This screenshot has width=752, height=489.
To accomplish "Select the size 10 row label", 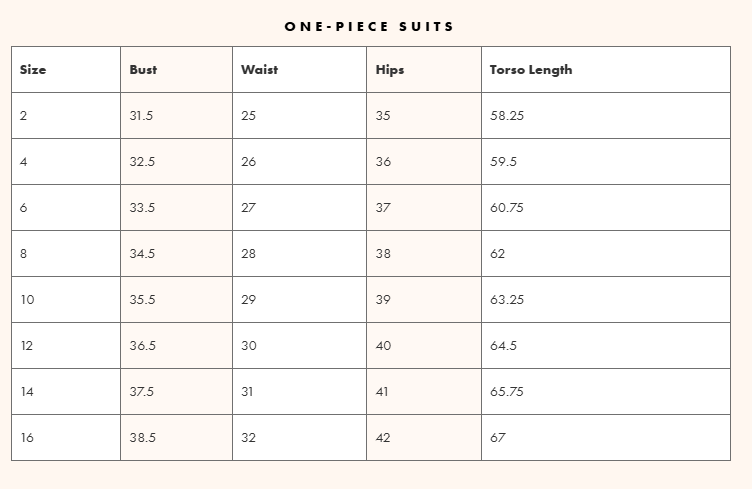I will pos(27,300).
